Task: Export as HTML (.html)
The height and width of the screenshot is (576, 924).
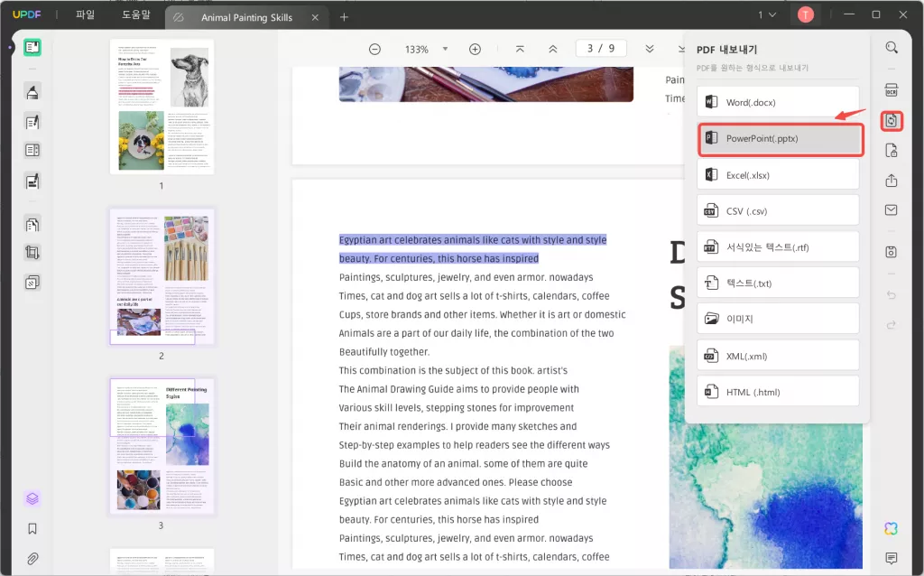Action: [x=778, y=392]
